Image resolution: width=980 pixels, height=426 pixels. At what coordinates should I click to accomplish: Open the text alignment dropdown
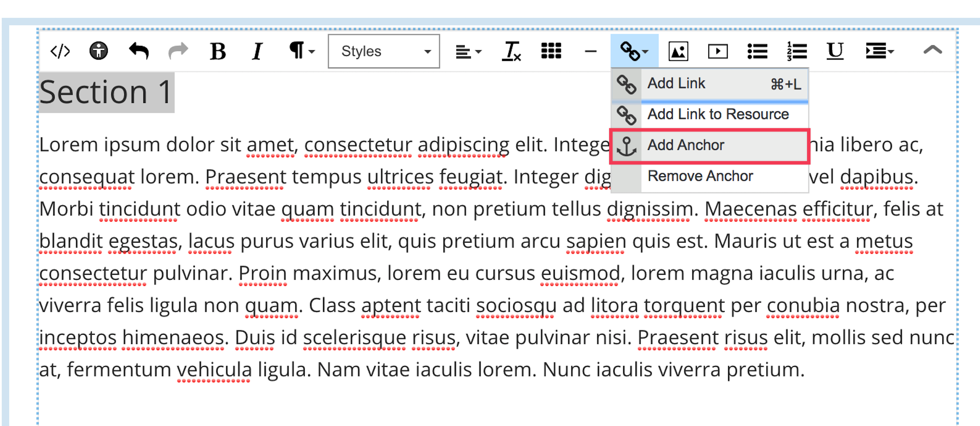(469, 51)
